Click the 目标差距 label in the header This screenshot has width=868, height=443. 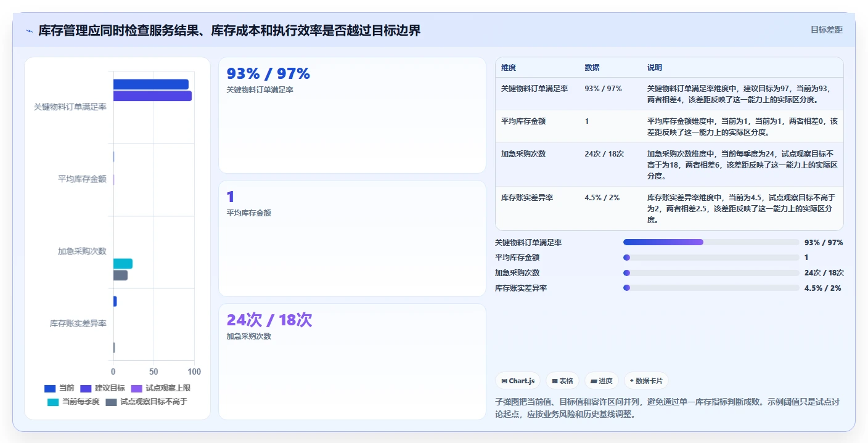click(826, 30)
